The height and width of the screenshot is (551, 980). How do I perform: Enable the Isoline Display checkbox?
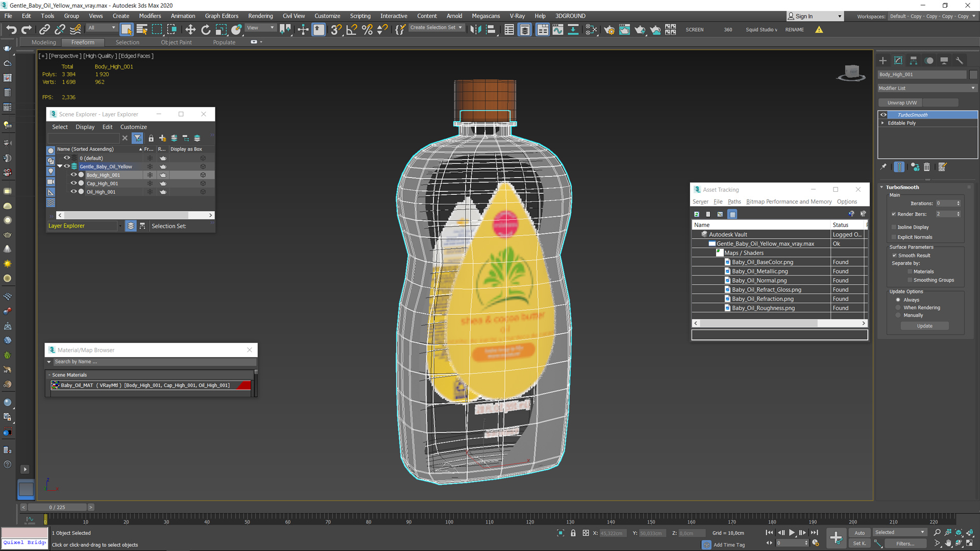pyautogui.click(x=894, y=227)
